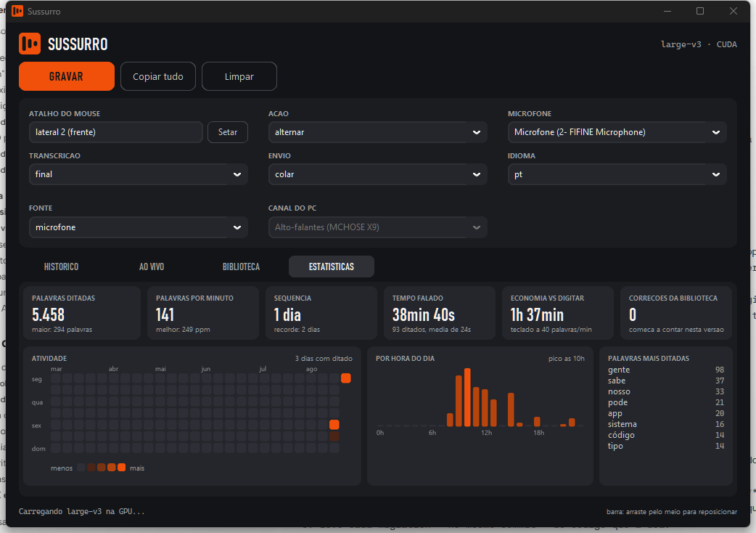
Task: Switch to the Historico tab
Action: [x=61, y=266]
